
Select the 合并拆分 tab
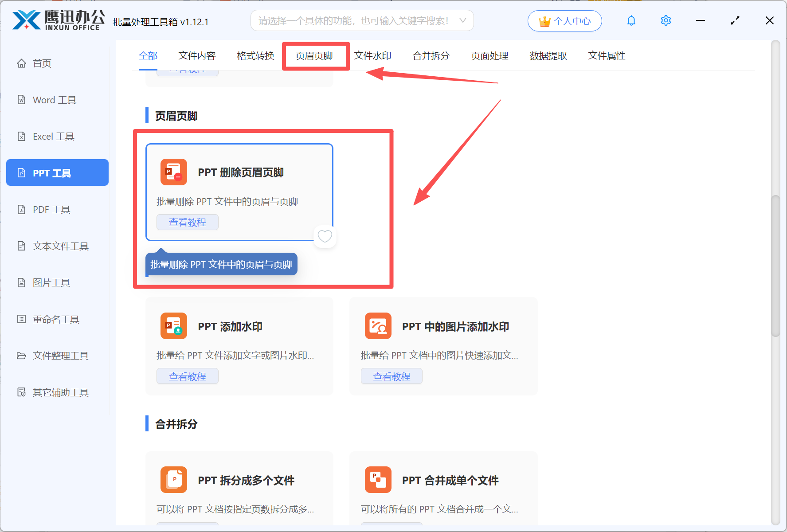point(431,56)
